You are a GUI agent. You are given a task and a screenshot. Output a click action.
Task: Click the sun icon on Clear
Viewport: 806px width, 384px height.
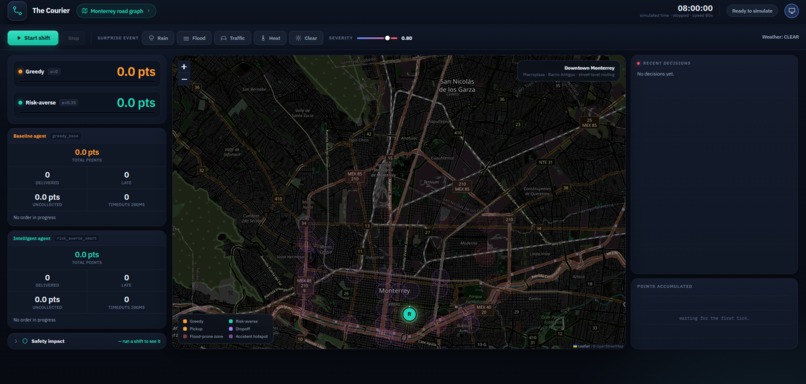298,38
